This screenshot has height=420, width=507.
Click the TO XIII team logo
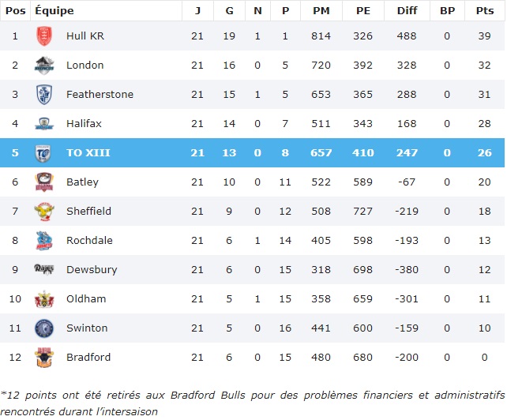coord(44,153)
